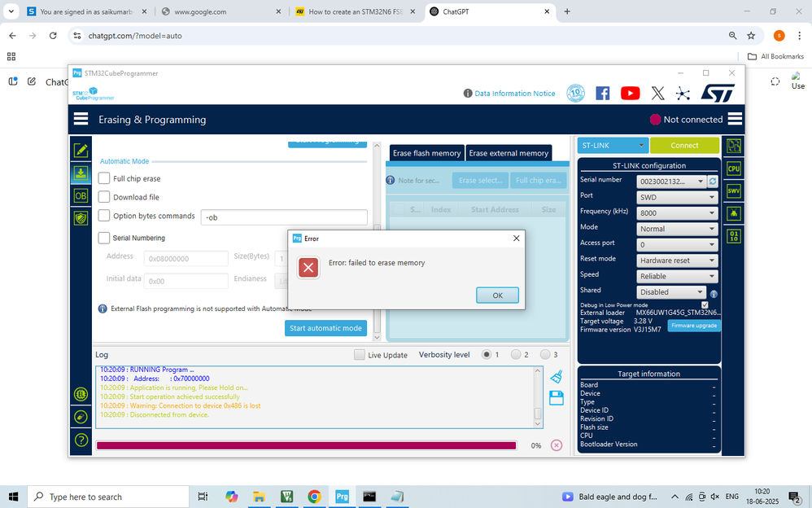Save the log with floppy disk icon
The image size is (812, 508).
coord(557,398)
